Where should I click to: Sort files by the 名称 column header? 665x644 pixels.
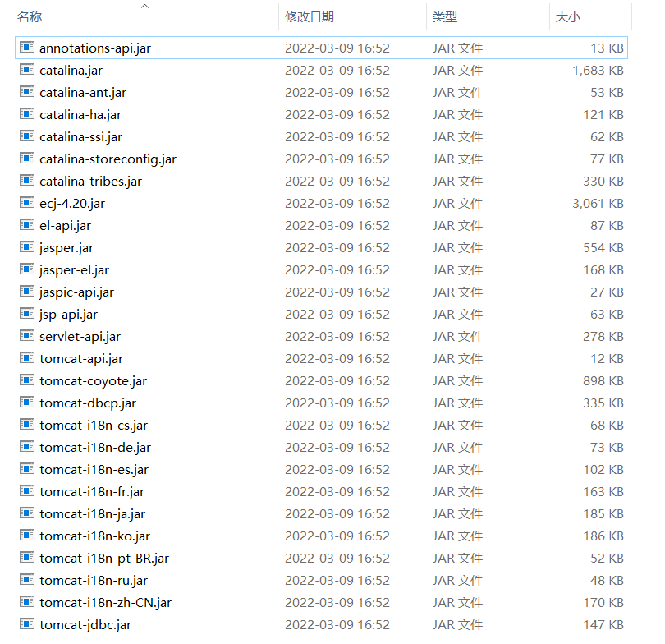30,17
